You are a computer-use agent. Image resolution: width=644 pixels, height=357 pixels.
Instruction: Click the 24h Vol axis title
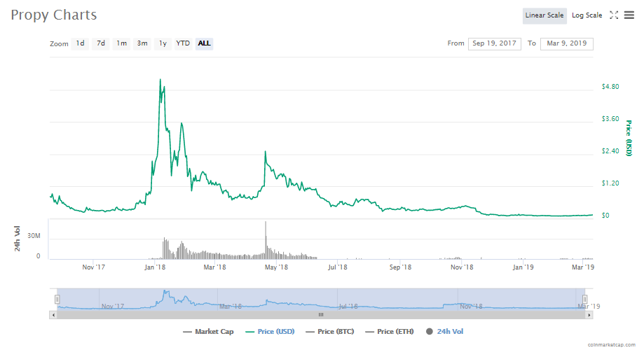(x=18, y=239)
